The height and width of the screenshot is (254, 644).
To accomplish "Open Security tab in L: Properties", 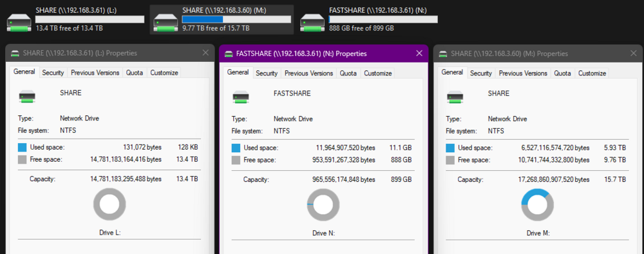I will 53,73.
